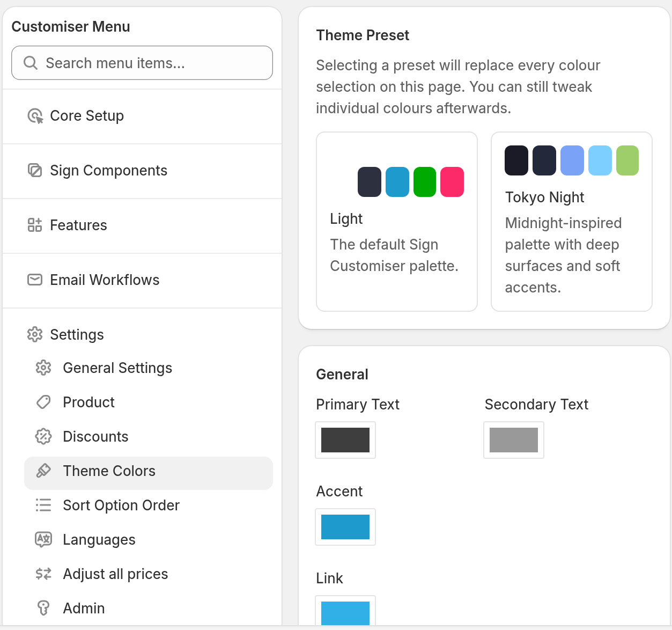Open the Languages settings
Screen dimensions: 672x630
click(x=149, y=540)
